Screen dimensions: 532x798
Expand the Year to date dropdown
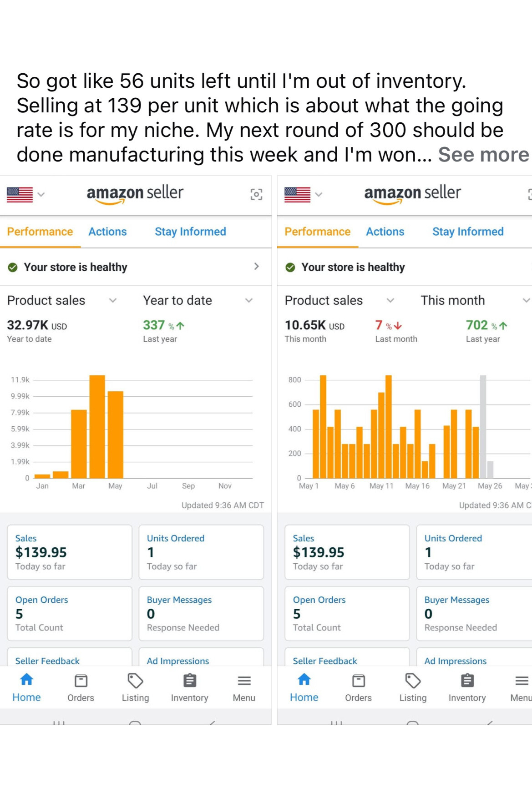click(x=248, y=300)
